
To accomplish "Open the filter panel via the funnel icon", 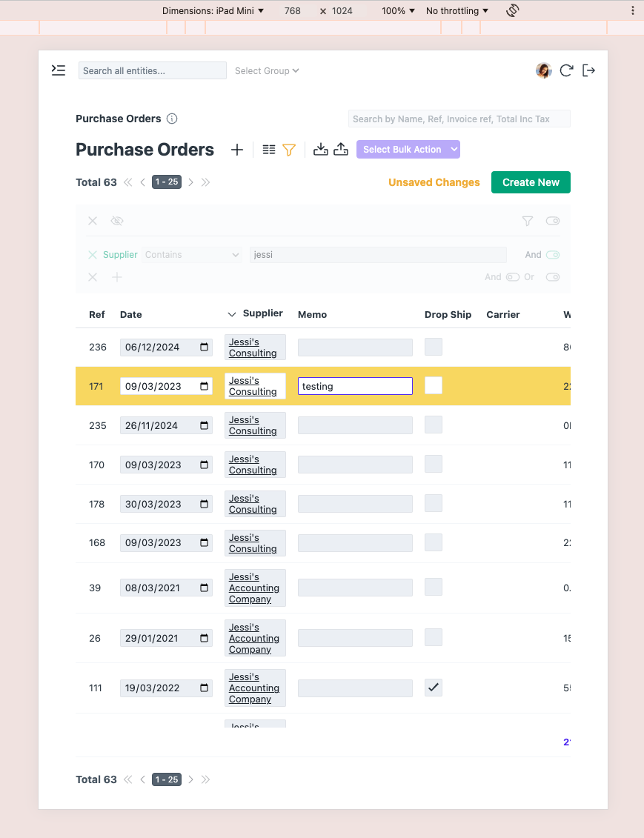I will pyautogui.click(x=288, y=149).
